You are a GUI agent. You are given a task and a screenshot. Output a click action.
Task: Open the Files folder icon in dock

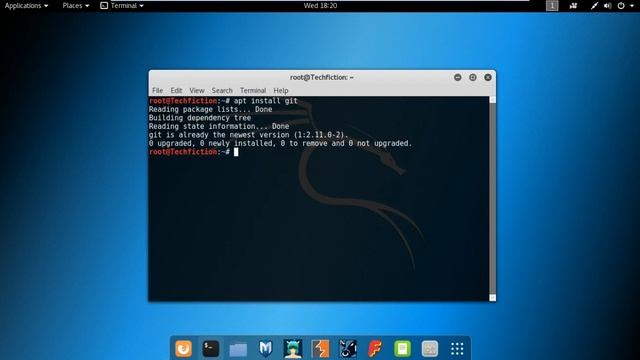click(238, 349)
